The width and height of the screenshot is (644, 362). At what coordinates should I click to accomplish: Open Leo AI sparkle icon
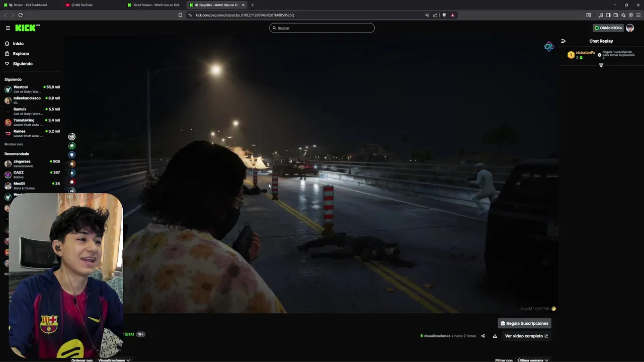(x=623, y=15)
